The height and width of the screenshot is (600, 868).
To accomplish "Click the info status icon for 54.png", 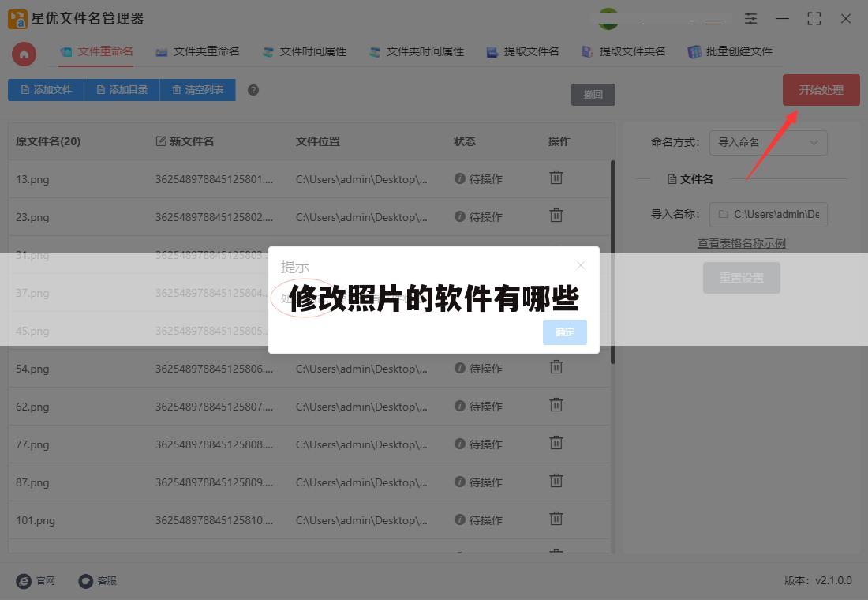I will click(x=459, y=368).
